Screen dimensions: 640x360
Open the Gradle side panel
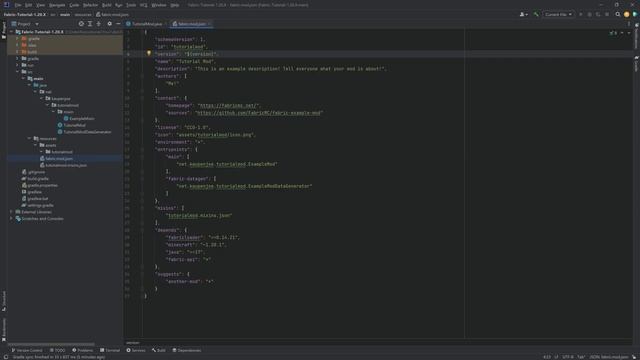coord(636,64)
